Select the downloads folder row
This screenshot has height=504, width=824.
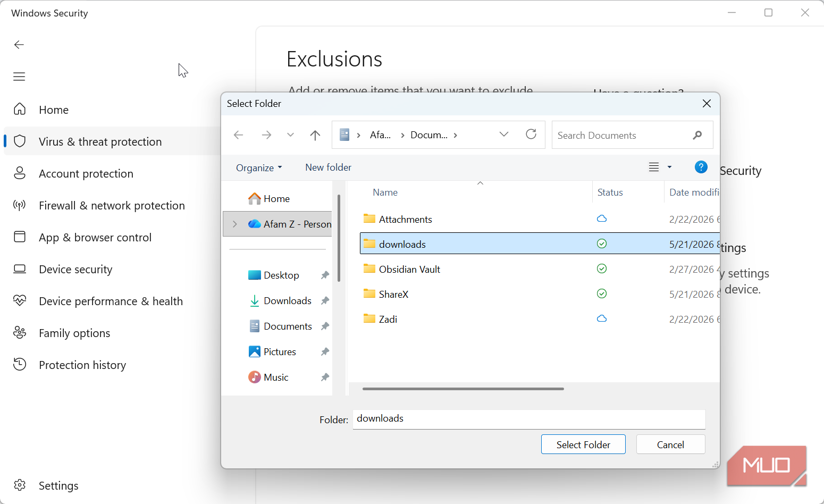540,243
